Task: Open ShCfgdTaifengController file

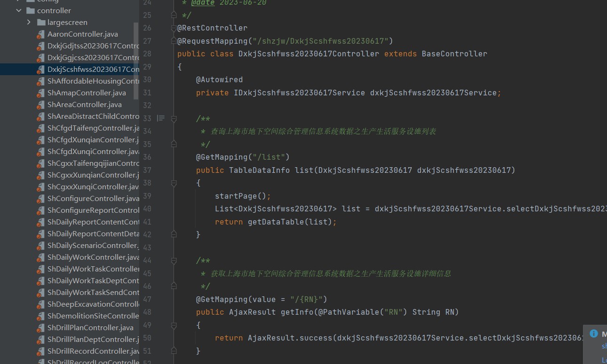Action: click(93, 128)
